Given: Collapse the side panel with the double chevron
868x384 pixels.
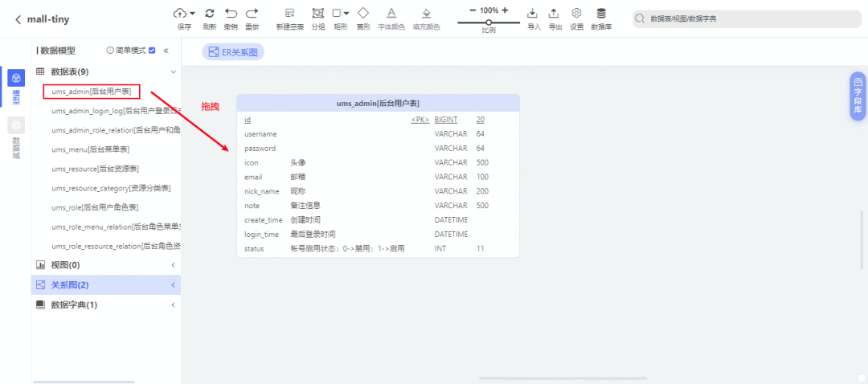Looking at the screenshot, I should (x=166, y=51).
